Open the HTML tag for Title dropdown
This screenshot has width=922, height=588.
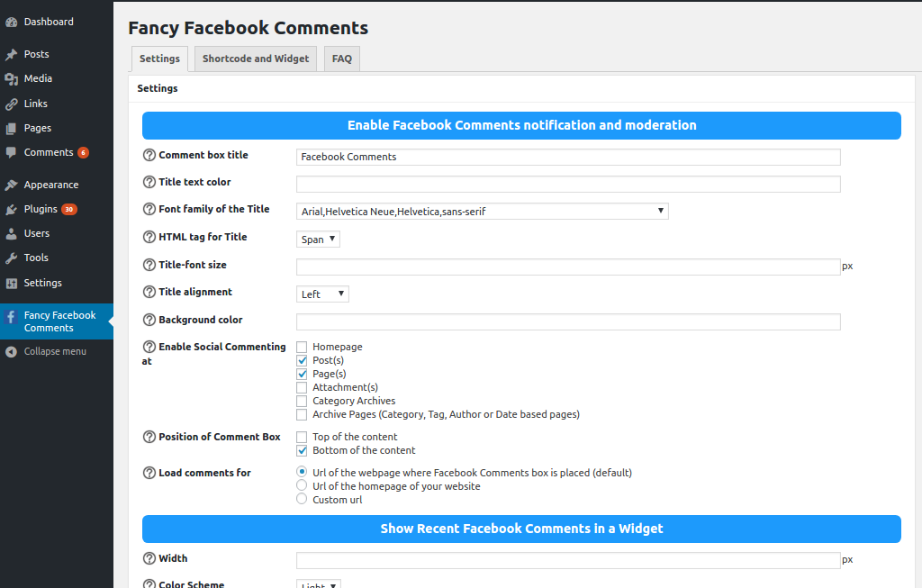click(318, 240)
